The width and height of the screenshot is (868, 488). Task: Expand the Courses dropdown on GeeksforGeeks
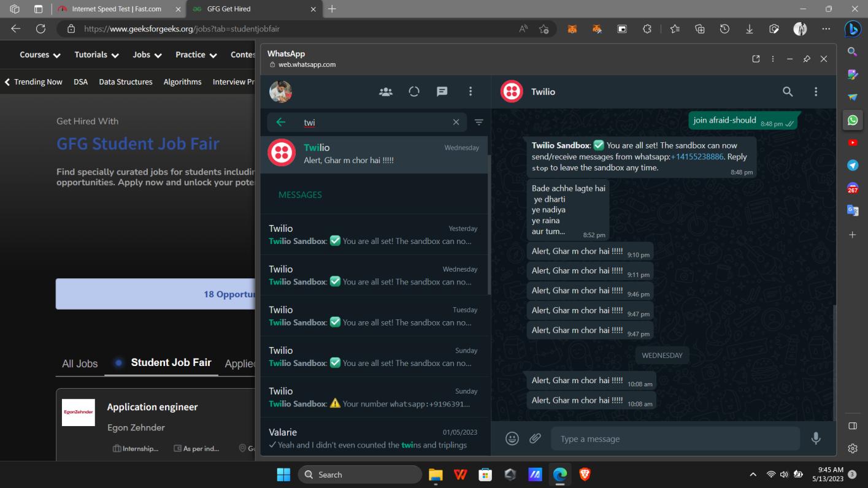tap(40, 55)
